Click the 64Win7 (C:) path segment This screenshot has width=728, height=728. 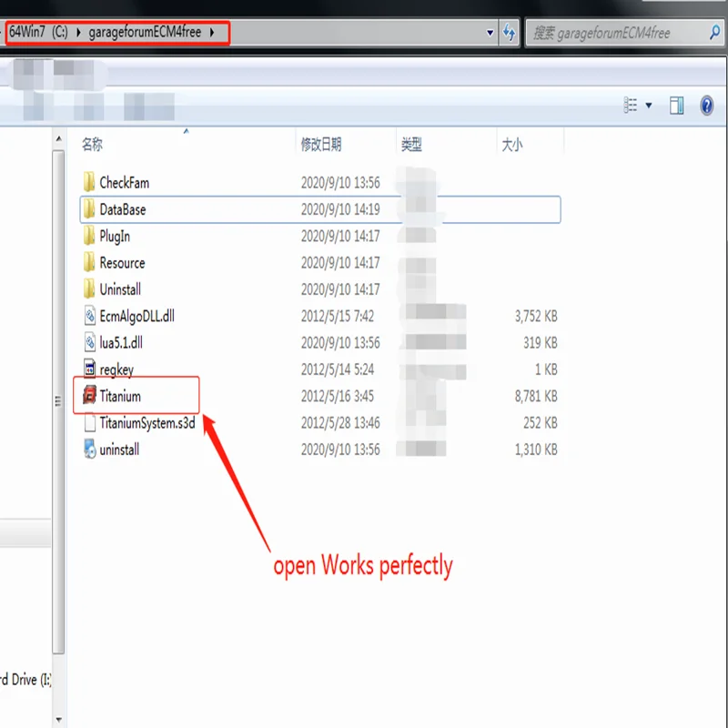coord(38,32)
